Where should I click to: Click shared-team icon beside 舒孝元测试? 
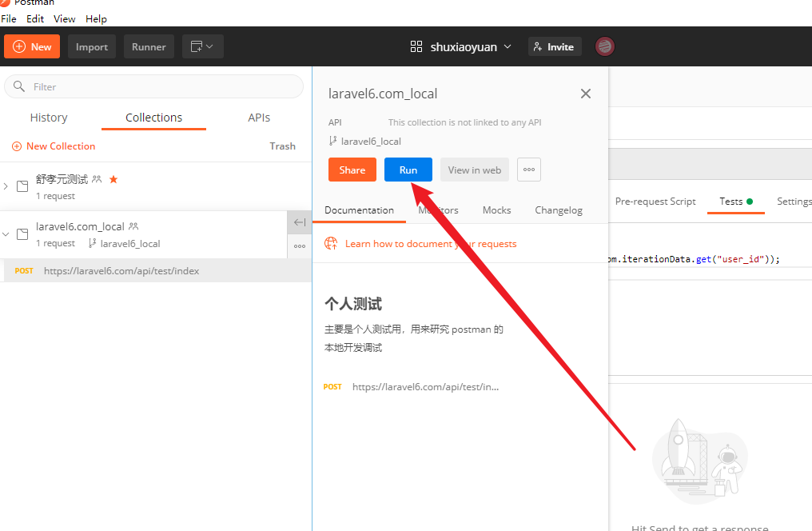point(97,179)
